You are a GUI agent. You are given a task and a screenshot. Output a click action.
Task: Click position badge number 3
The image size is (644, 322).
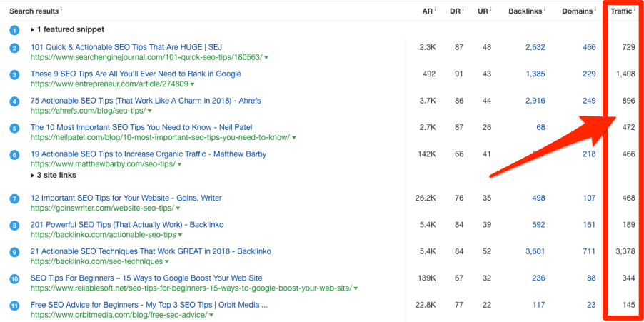coord(14,75)
